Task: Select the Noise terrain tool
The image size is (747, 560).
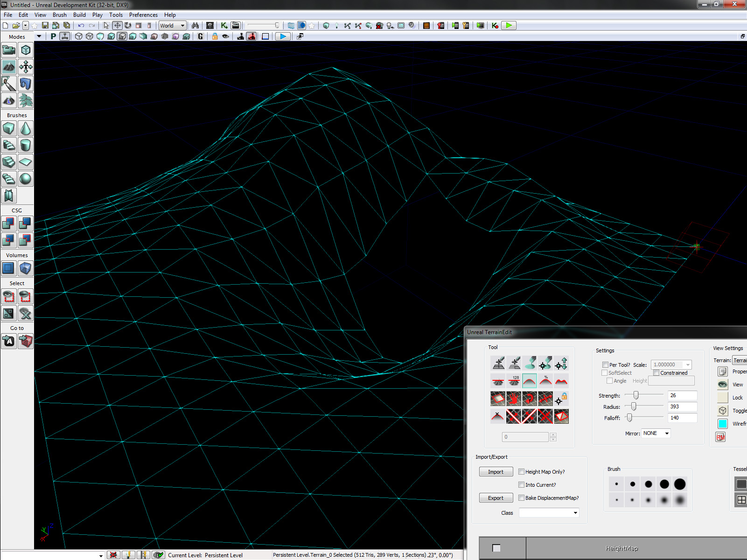Action: pos(561,380)
